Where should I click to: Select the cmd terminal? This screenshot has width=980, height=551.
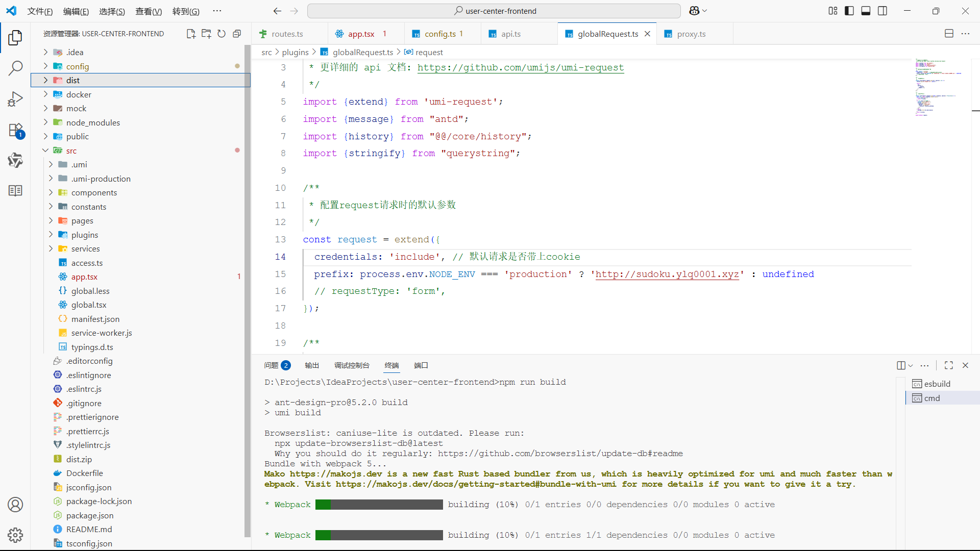[943, 398]
